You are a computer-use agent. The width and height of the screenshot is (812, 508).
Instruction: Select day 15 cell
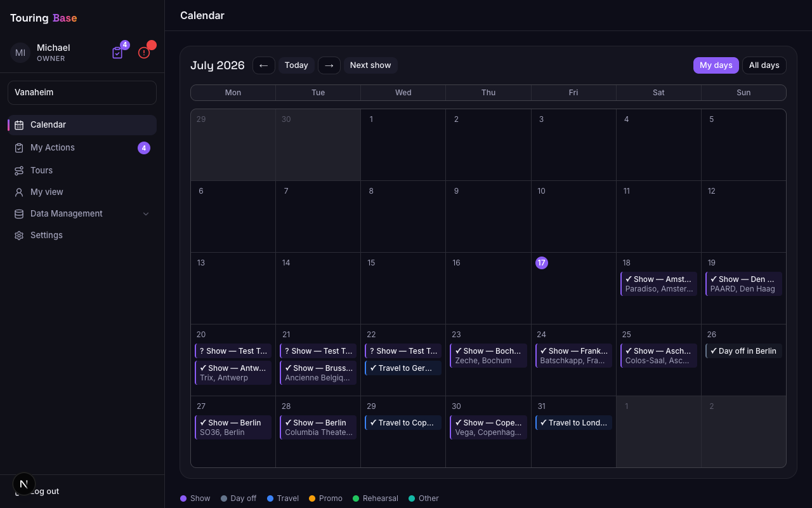pyautogui.click(x=403, y=288)
